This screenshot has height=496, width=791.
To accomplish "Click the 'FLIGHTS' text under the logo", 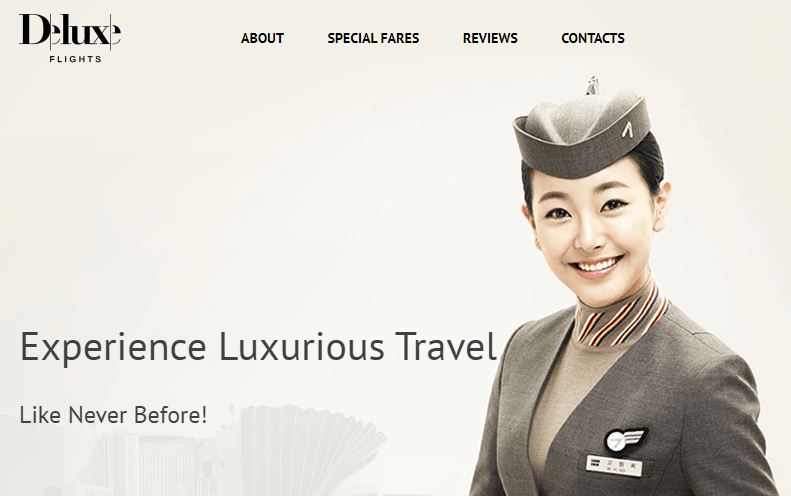I will pyautogui.click(x=76, y=59).
